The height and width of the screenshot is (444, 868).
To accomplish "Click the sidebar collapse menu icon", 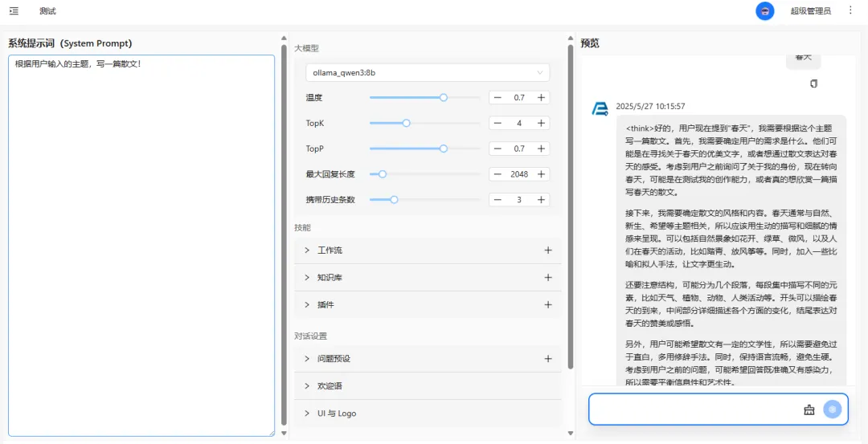I will 14,11.
